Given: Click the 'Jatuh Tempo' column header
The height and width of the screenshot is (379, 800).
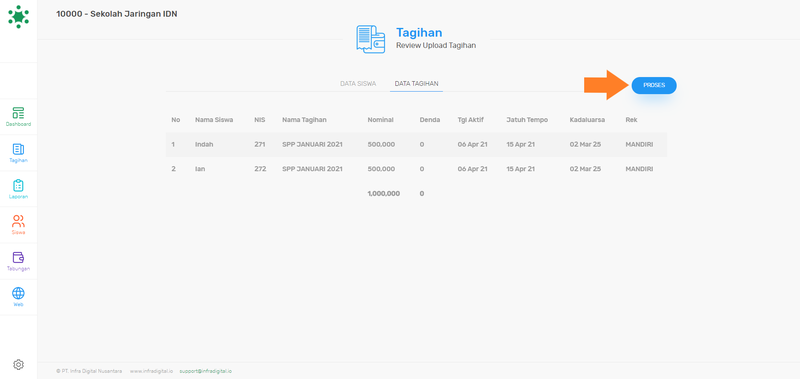Looking at the screenshot, I should point(527,120).
